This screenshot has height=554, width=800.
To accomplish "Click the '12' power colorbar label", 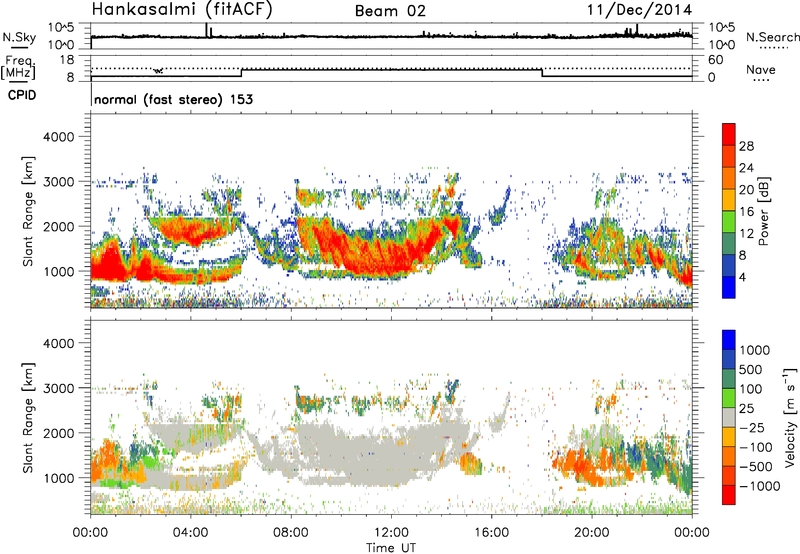I will point(746,234).
